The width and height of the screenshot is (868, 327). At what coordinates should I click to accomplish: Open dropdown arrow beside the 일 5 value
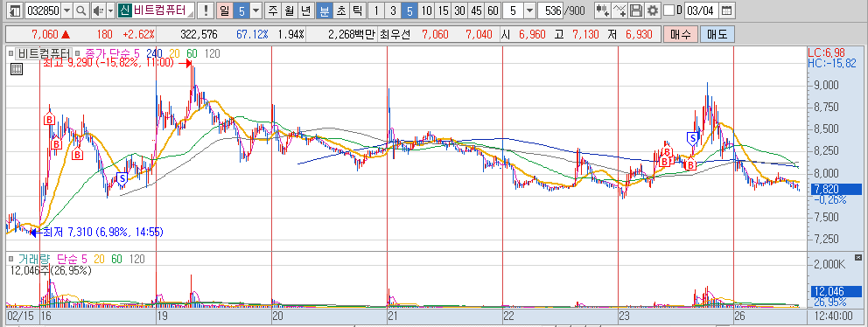tap(255, 10)
